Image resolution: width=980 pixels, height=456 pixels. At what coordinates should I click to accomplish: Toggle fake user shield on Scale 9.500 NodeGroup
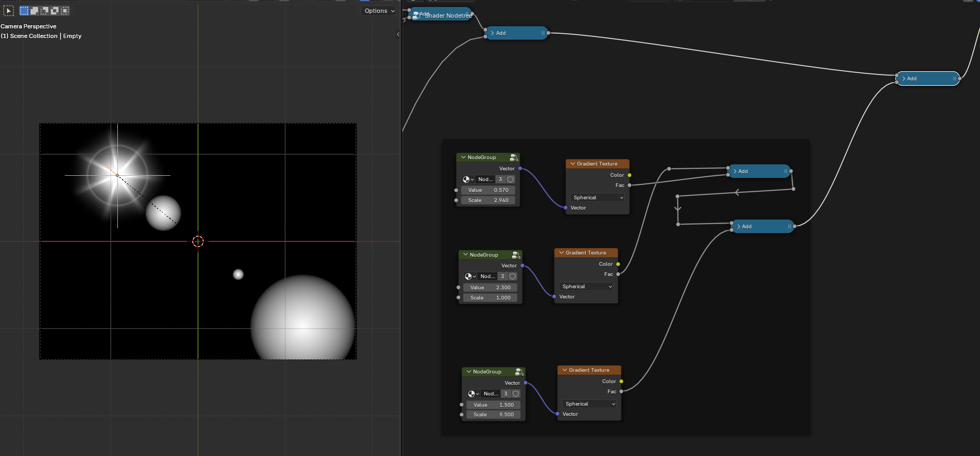pyautogui.click(x=516, y=394)
